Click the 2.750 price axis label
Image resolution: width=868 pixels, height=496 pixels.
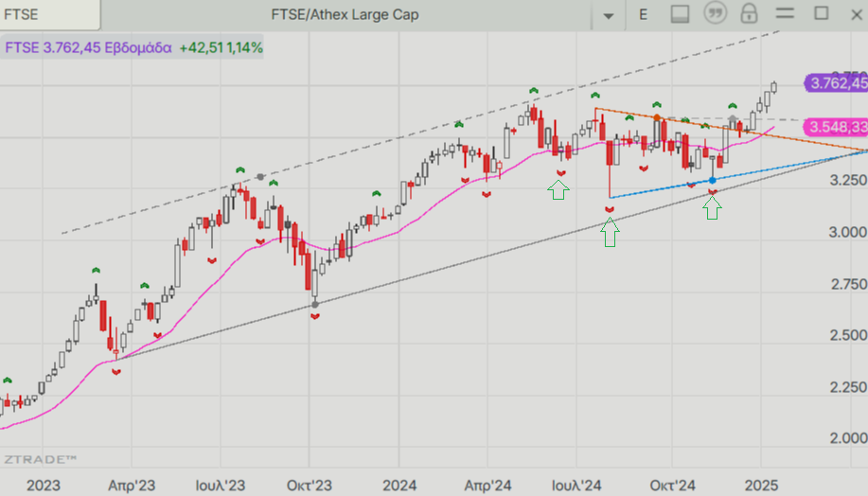point(849,284)
